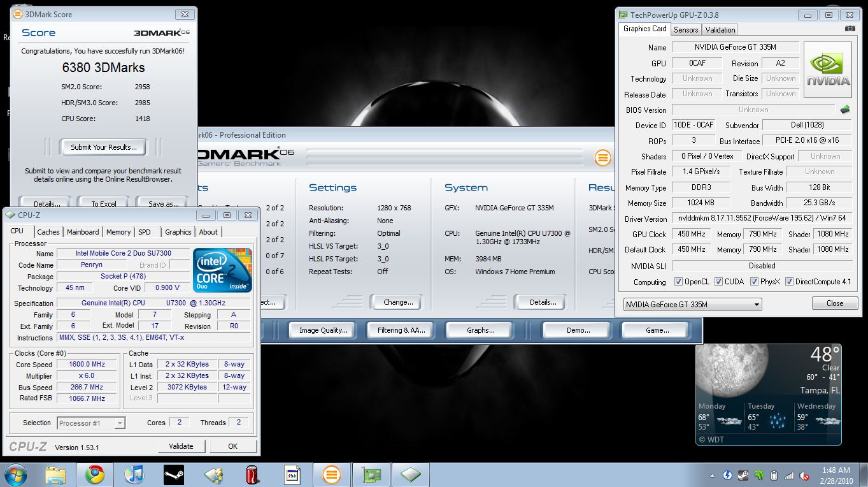
Task: Open the Processor #1 selection dropdown
Action: [91, 423]
